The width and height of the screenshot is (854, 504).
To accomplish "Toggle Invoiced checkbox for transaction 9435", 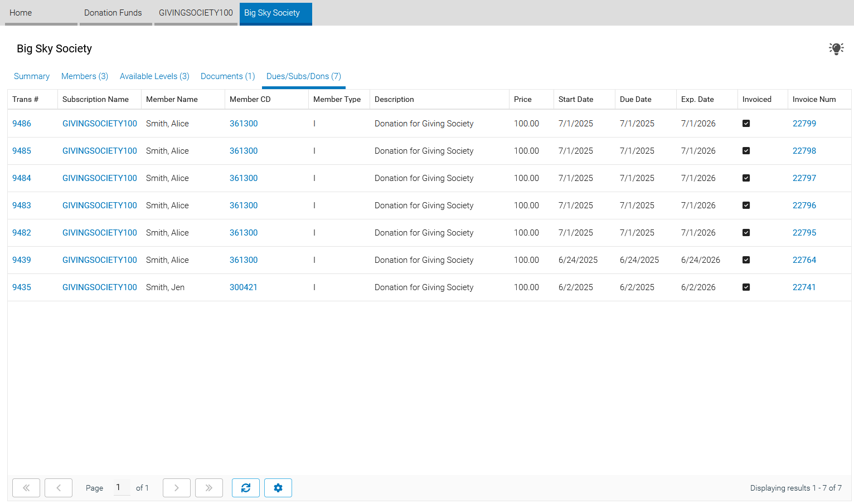I will [746, 287].
